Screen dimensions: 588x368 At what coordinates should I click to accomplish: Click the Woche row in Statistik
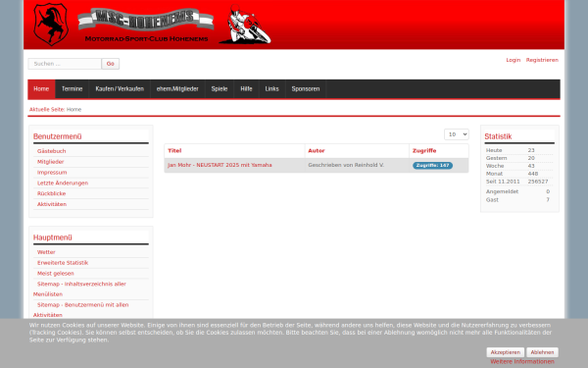[x=519, y=166]
